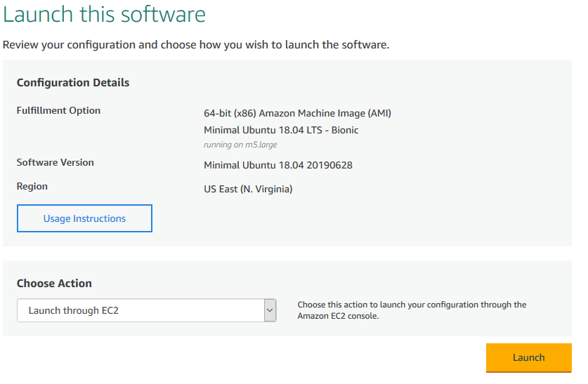Screen dimensions: 588x384
Task: Click the 'Review your configuration' intro sentence
Action: pyautogui.click(x=196, y=45)
